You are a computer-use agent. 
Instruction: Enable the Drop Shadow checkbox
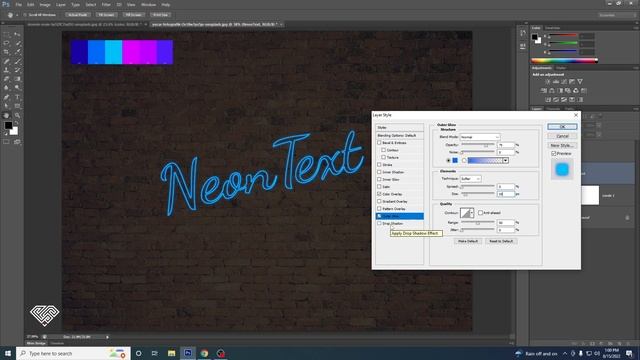(379, 224)
